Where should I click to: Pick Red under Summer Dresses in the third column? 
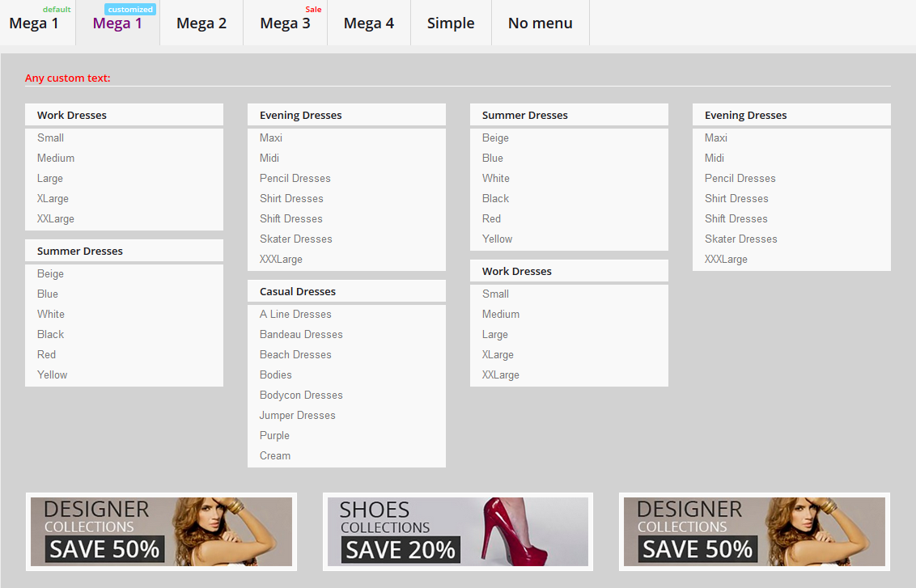(x=492, y=219)
